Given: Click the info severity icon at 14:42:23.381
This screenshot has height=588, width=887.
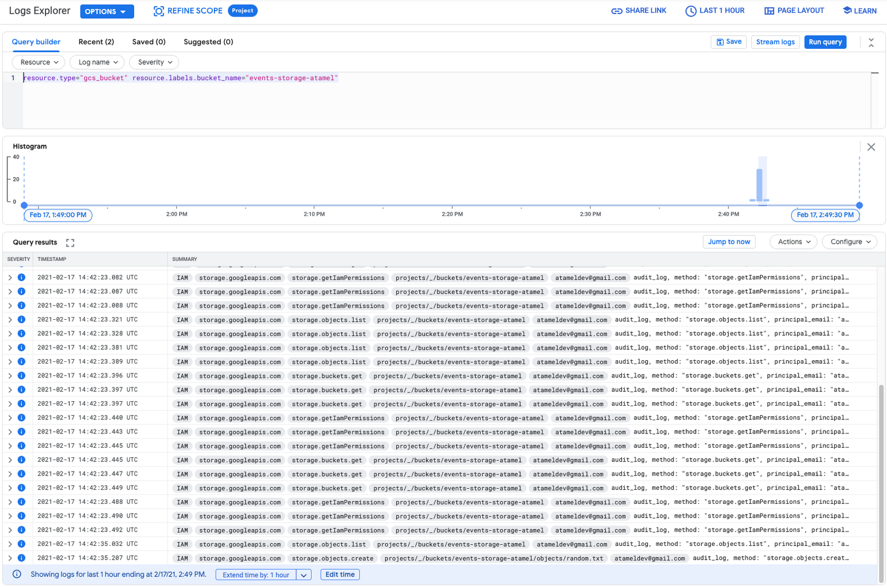Looking at the screenshot, I should click(x=22, y=347).
